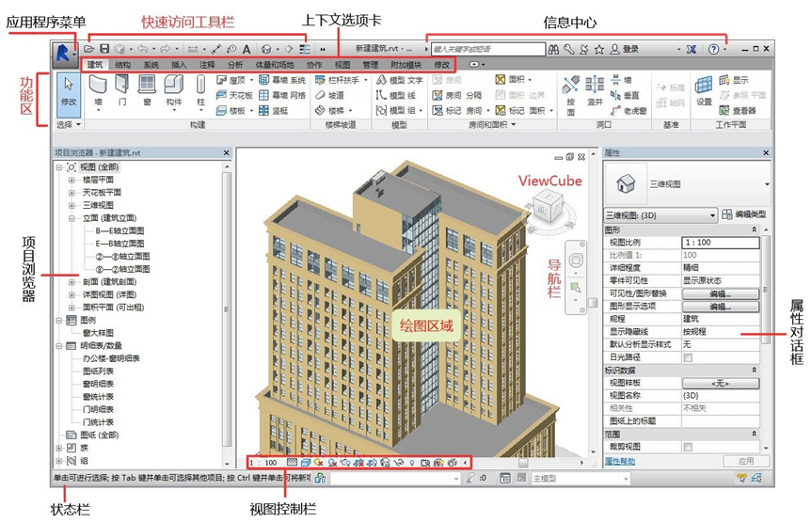Click the 视图比例 1 : 100 value field
The image size is (812, 522).
coord(721,243)
